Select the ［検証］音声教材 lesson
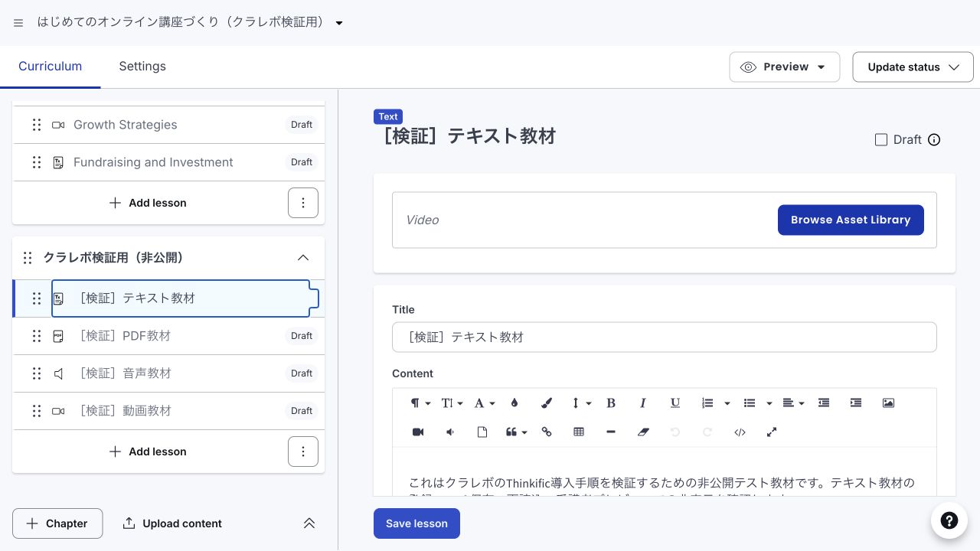980x551 pixels. (168, 373)
